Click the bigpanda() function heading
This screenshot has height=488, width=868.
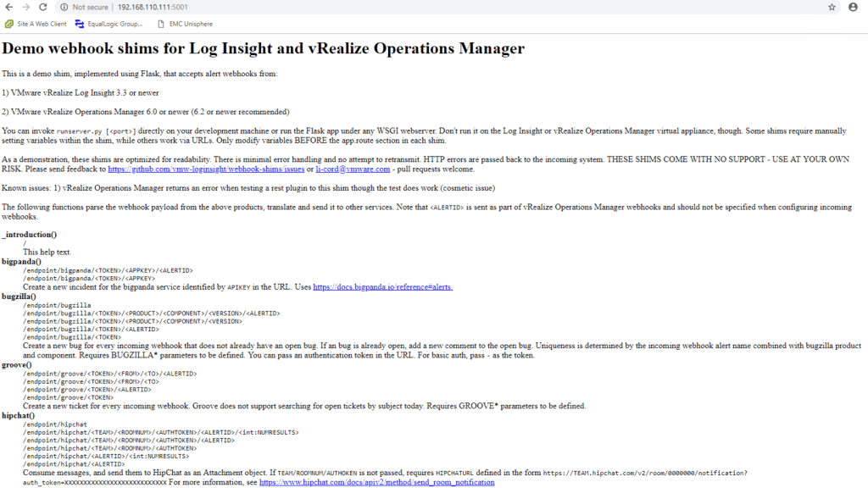[x=22, y=262]
